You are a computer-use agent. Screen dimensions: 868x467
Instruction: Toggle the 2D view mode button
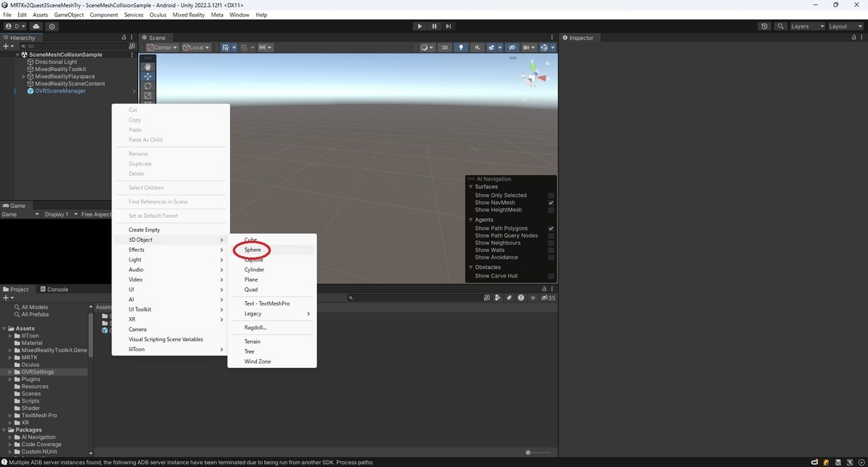click(x=445, y=48)
